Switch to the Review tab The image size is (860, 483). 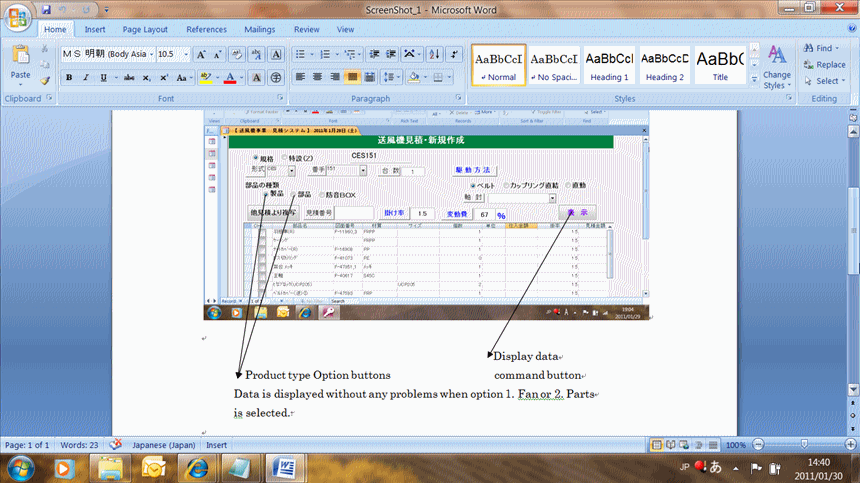coord(307,30)
